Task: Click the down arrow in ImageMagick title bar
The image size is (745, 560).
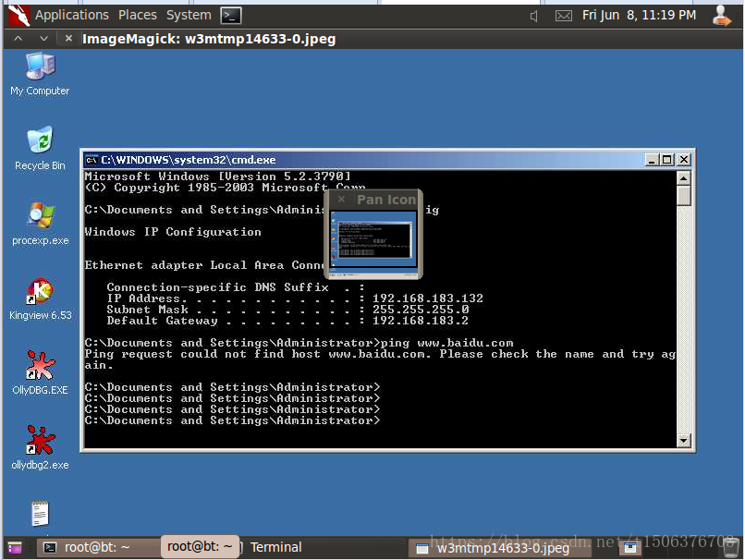Action: point(43,39)
